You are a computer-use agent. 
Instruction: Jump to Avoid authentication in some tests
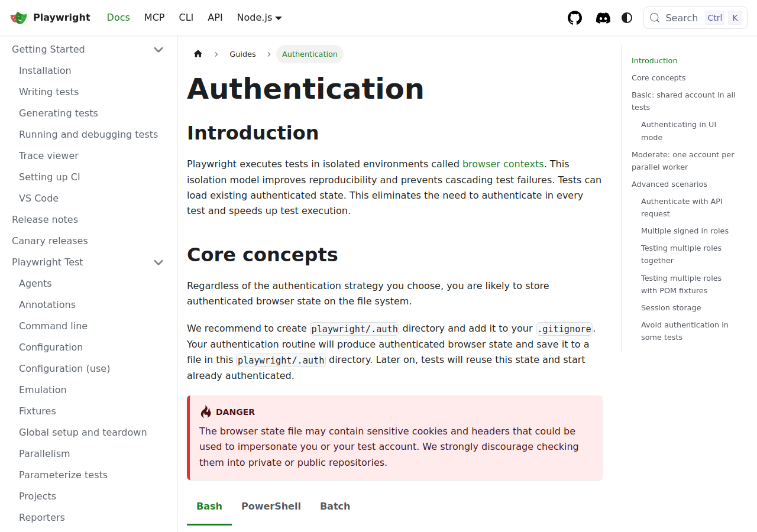(x=685, y=331)
